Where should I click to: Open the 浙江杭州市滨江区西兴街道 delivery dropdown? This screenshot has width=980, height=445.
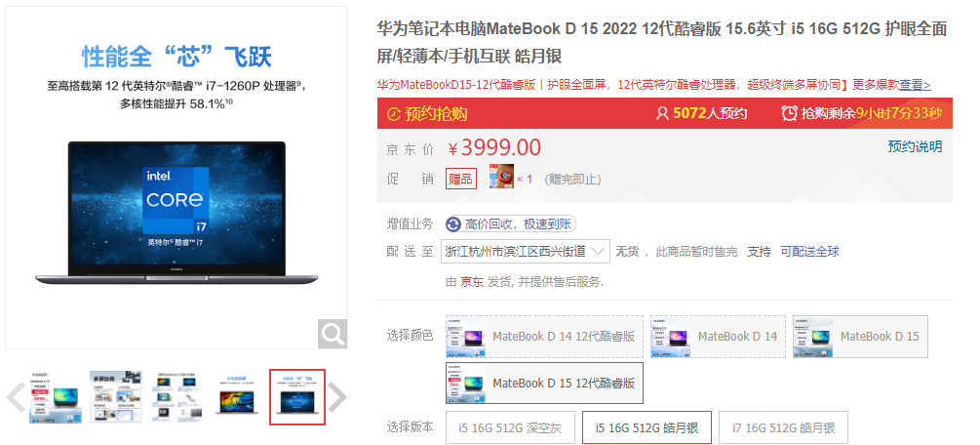525,252
